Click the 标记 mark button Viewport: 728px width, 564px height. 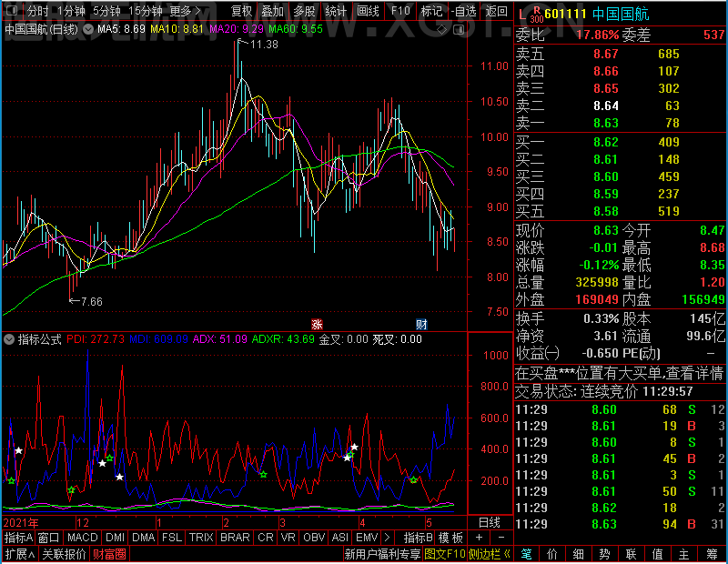431,11
